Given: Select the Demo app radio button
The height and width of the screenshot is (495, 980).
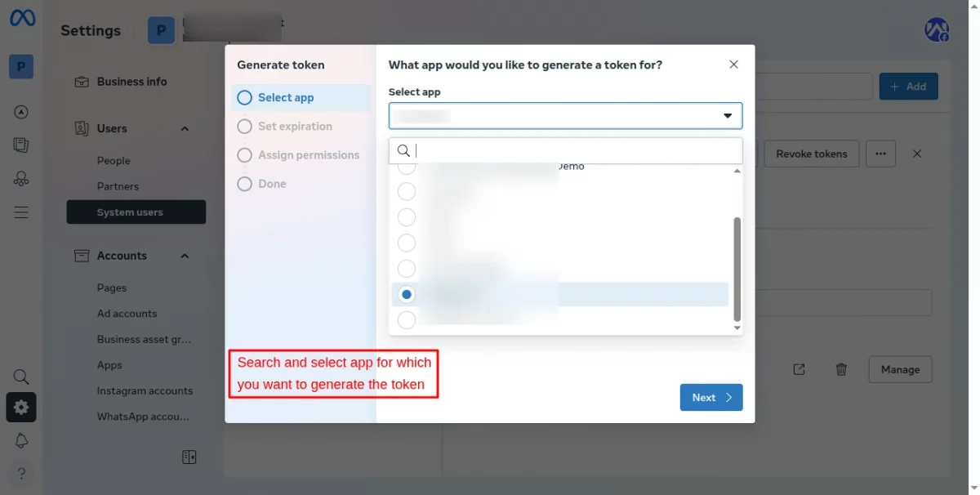Looking at the screenshot, I should coord(406,166).
